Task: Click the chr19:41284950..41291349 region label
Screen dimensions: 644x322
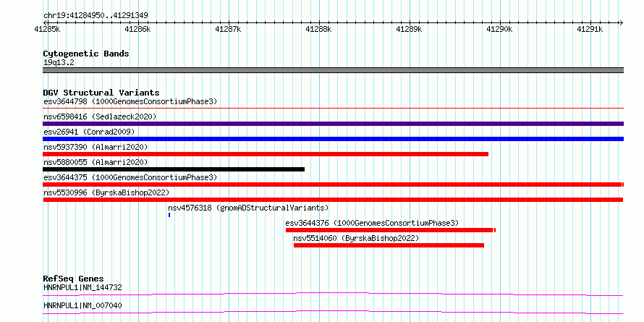Action: coord(96,16)
